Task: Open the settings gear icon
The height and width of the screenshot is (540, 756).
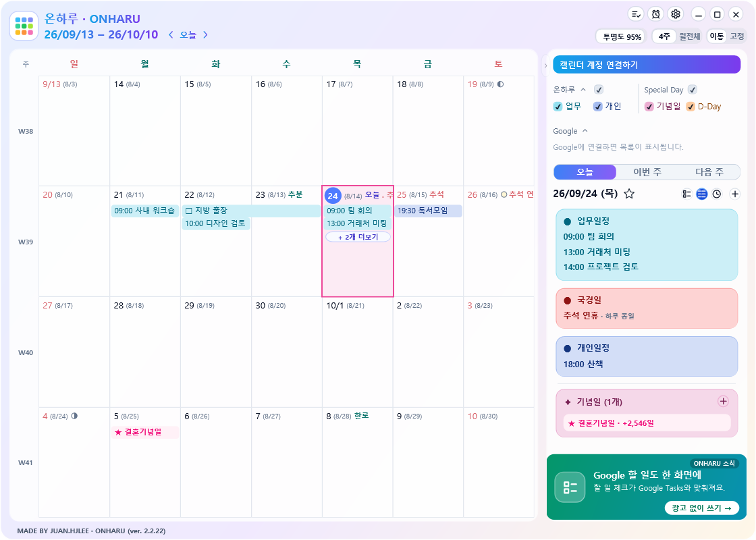Action: point(676,14)
